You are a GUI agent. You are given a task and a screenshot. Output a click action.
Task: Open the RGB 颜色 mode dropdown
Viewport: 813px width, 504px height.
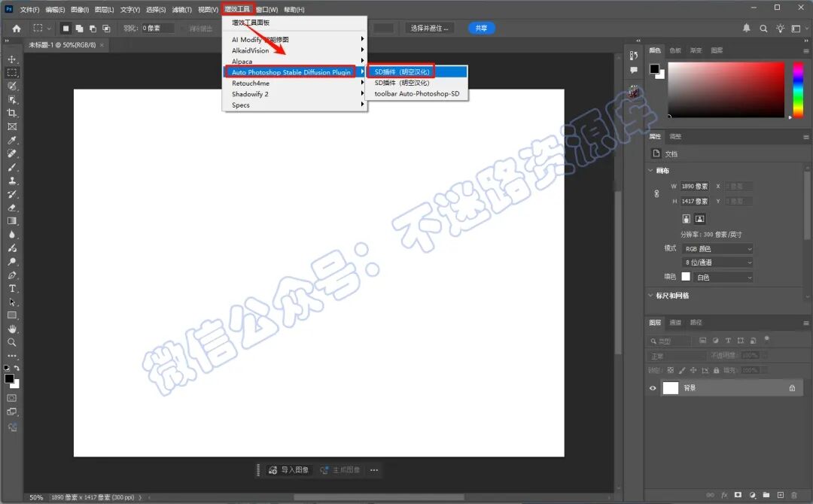717,249
